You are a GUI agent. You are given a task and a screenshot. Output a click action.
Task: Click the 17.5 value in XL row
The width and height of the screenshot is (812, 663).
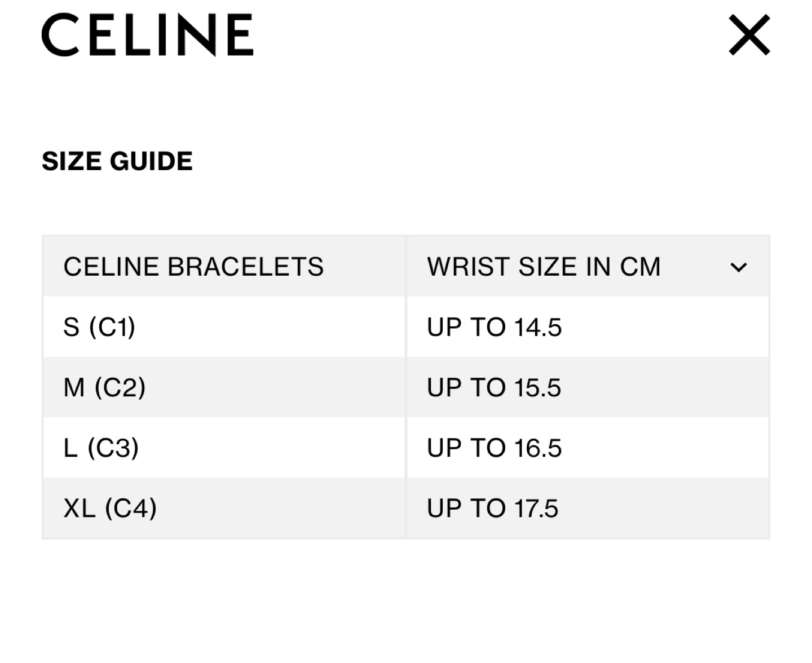click(536, 509)
